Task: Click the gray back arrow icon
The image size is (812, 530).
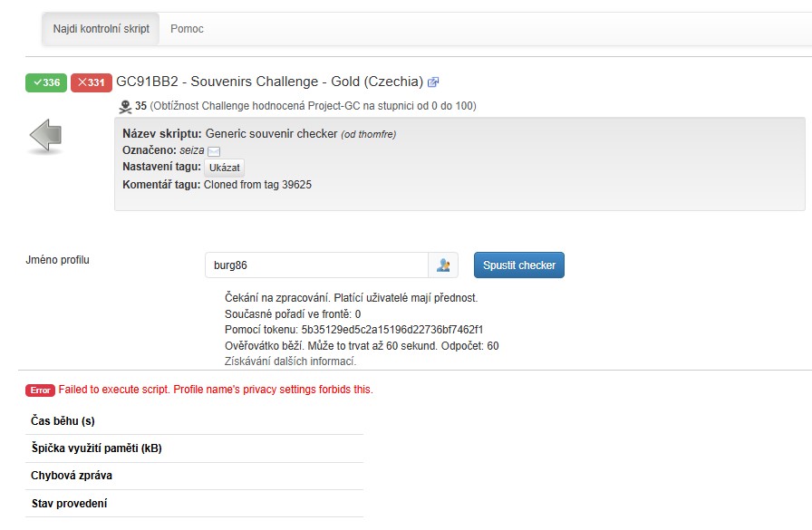Action: 45,136
